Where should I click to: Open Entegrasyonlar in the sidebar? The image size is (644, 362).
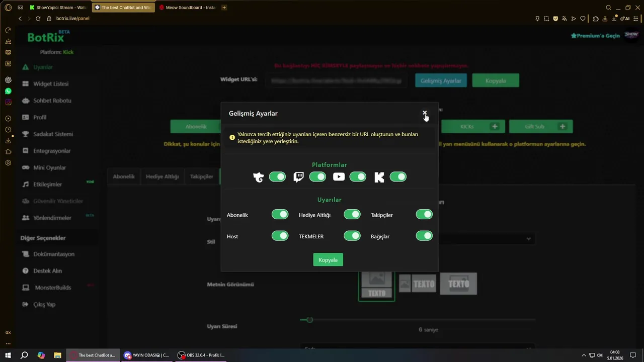click(x=52, y=151)
